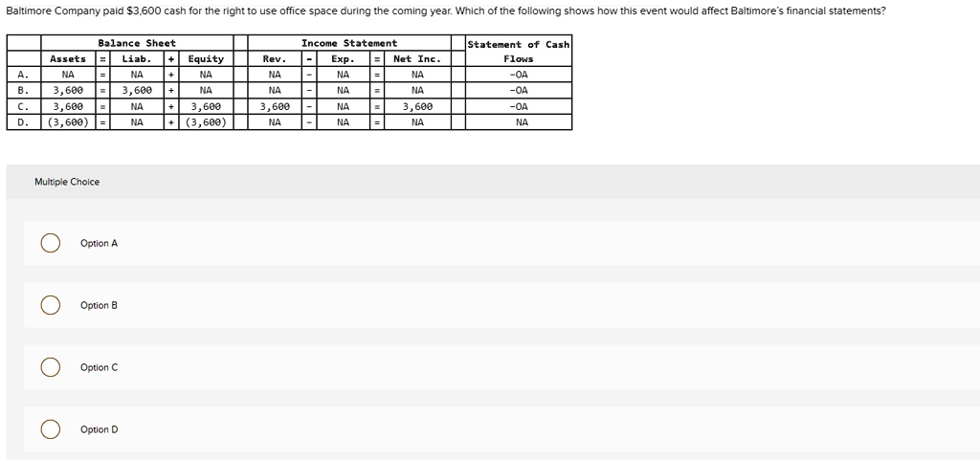Click the 'Option B' label text
The image size is (980, 460).
click(x=99, y=305)
